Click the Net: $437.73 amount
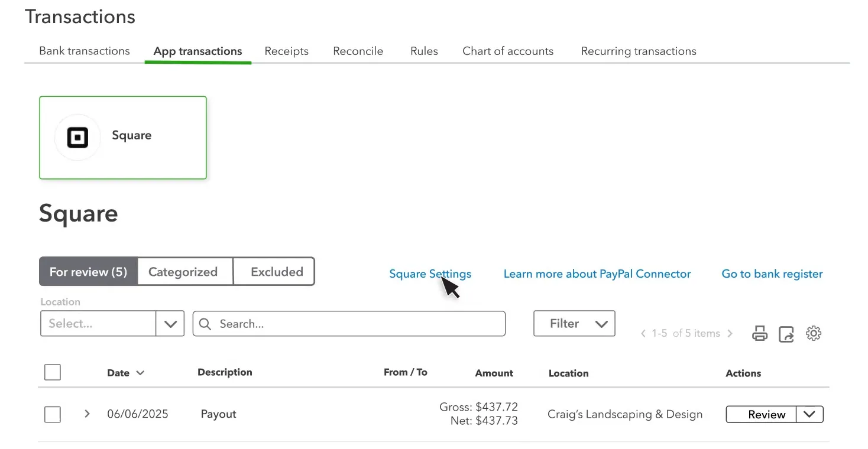Viewport: 868px width, 449px height. click(x=484, y=421)
